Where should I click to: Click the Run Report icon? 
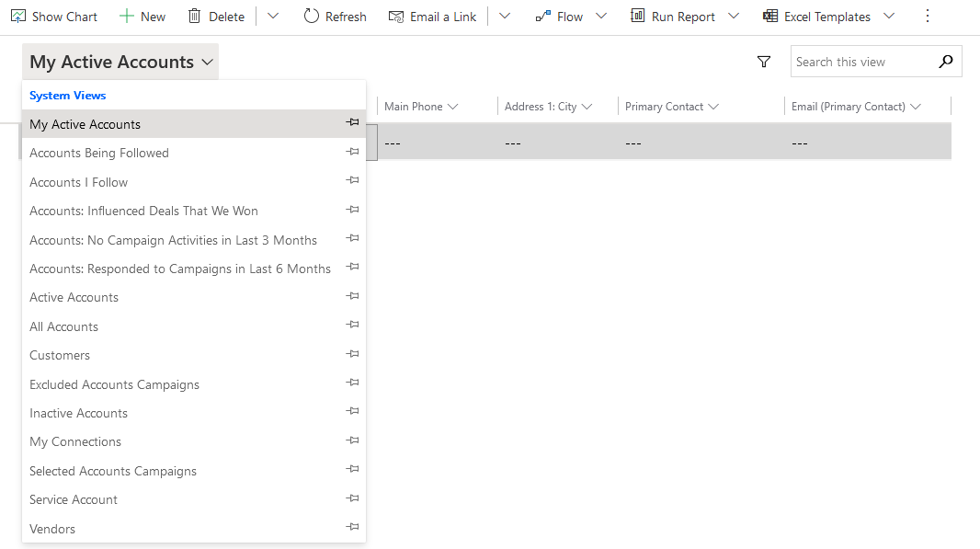pos(636,16)
